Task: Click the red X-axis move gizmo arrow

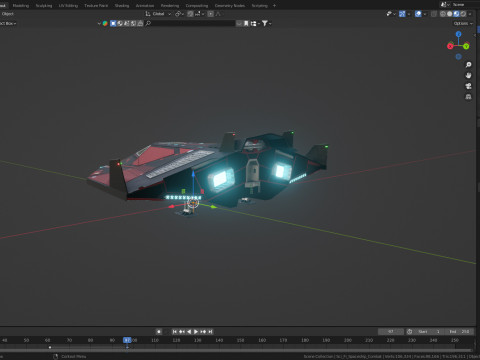Action: pos(171,207)
